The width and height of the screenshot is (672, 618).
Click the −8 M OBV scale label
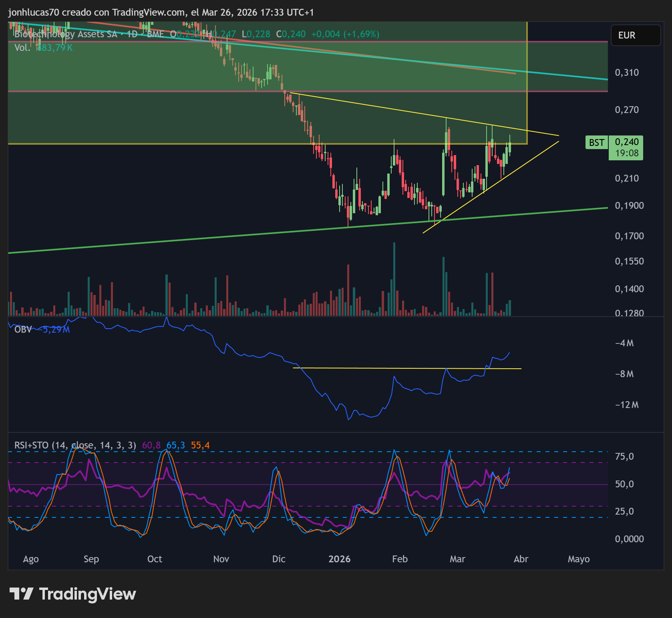click(624, 374)
